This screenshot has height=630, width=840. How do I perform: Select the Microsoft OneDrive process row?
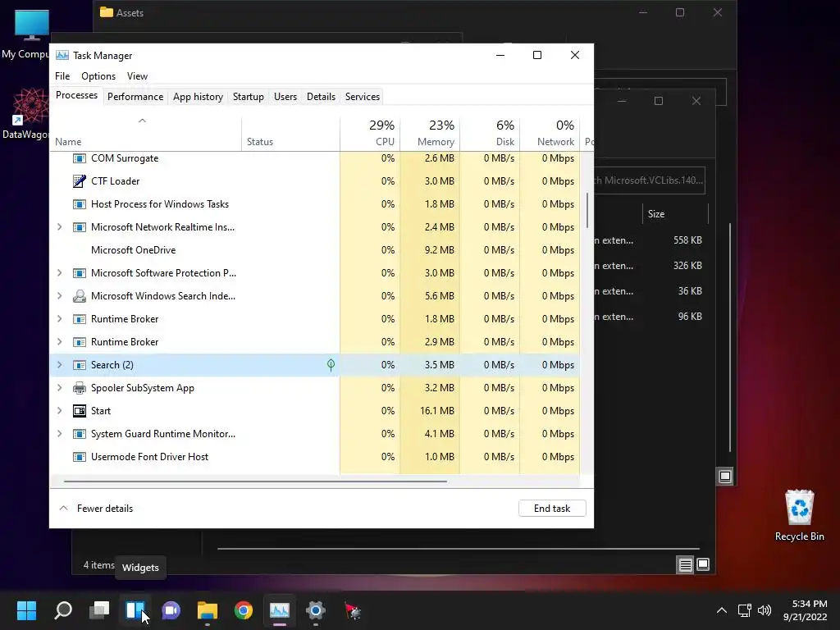pos(314,250)
